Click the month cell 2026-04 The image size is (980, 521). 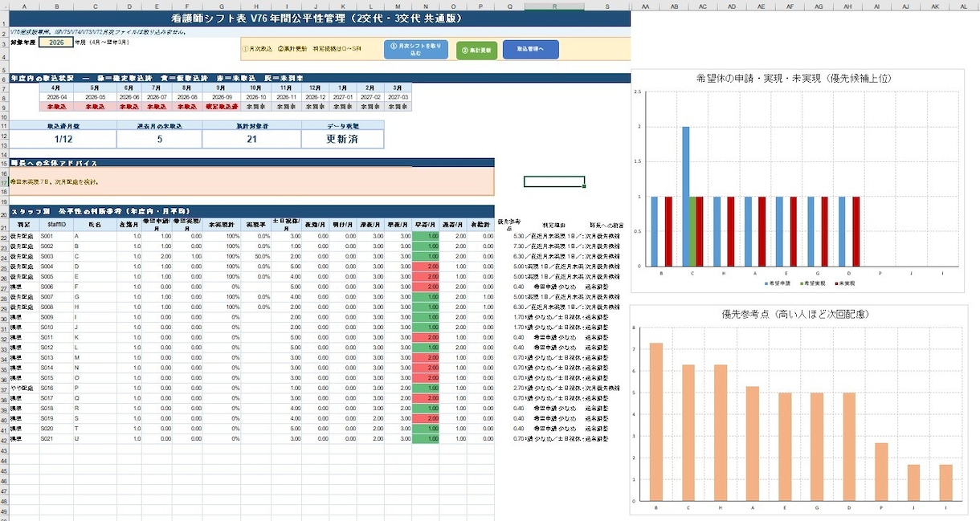55,96
